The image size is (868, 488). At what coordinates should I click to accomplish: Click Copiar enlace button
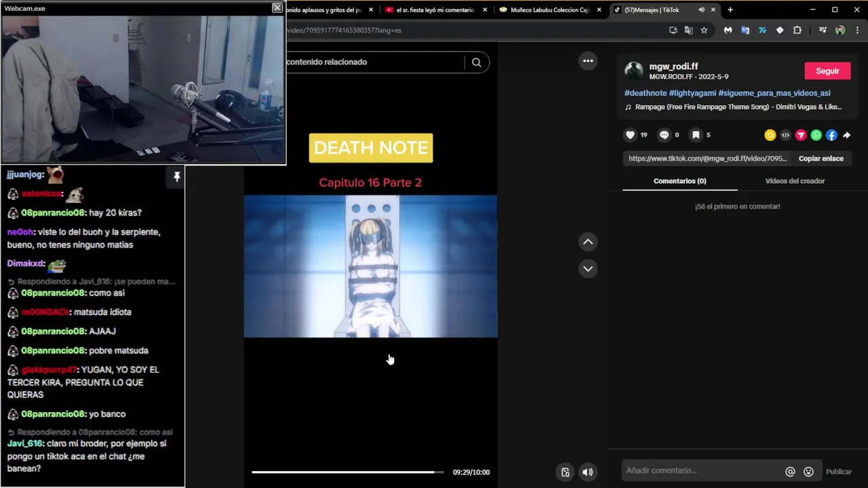821,159
